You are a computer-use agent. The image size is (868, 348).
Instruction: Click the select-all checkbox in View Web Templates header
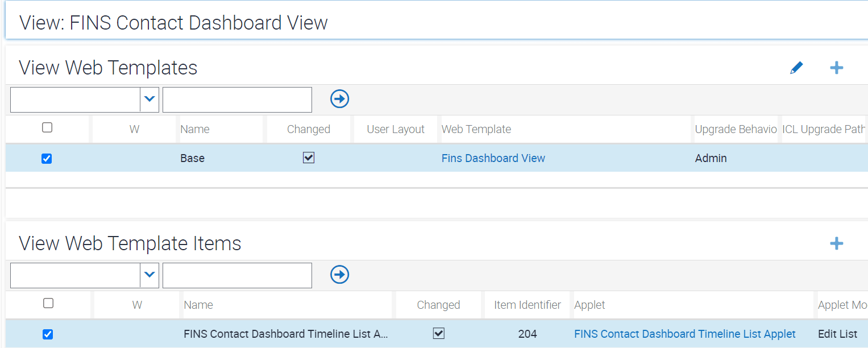(x=47, y=129)
